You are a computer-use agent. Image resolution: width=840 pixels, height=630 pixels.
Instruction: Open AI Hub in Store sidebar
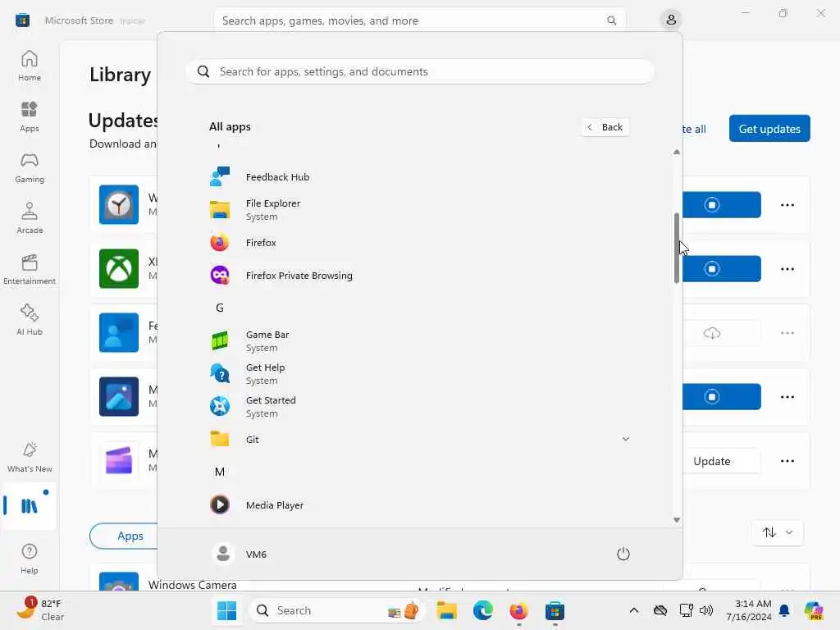[x=30, y=320]
